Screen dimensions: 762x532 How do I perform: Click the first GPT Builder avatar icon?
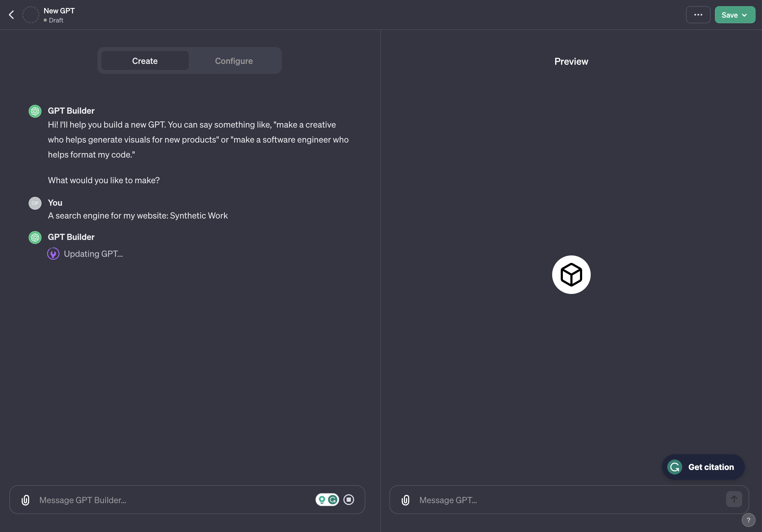(35, 111)
